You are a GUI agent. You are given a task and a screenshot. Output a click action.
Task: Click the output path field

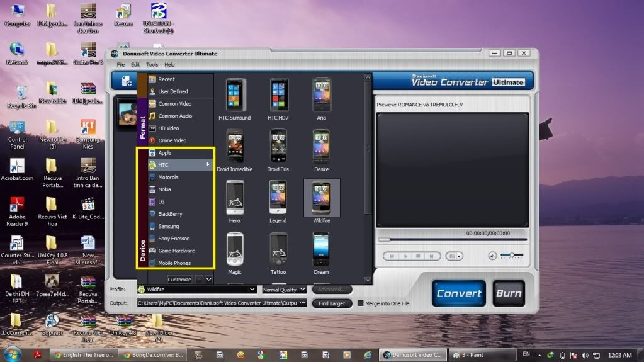(x=217, y=303)
